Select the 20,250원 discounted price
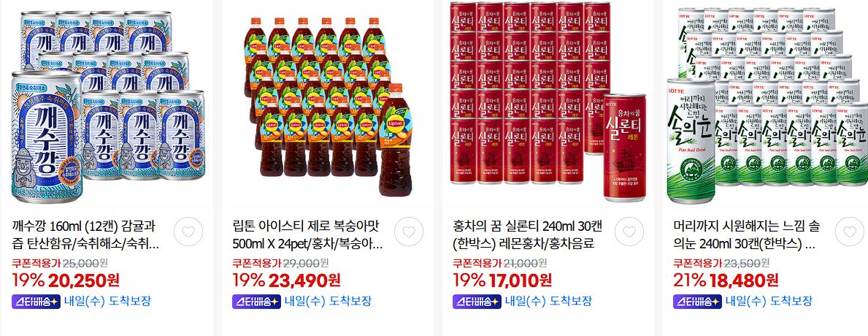The image size is (868, 336). click(x=84, y=280)
